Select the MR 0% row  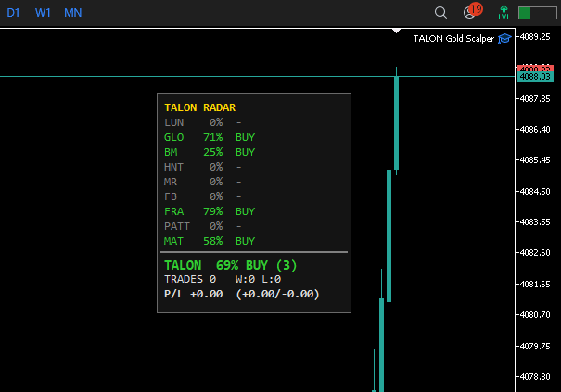pyautogui.click(x=203, y=182)
